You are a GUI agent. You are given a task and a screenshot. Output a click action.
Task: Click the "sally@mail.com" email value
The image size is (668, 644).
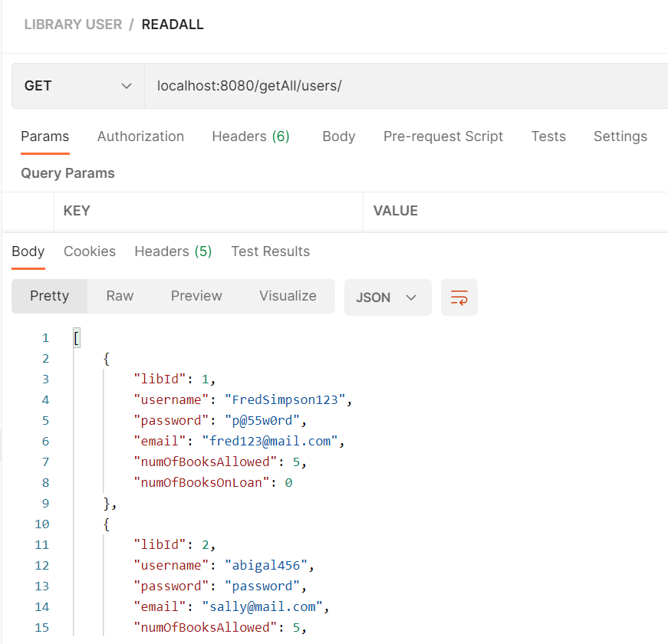[x=262, y=607]
